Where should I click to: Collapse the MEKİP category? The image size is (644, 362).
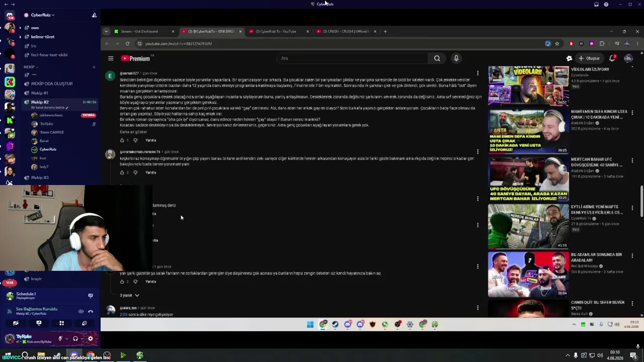30,67
